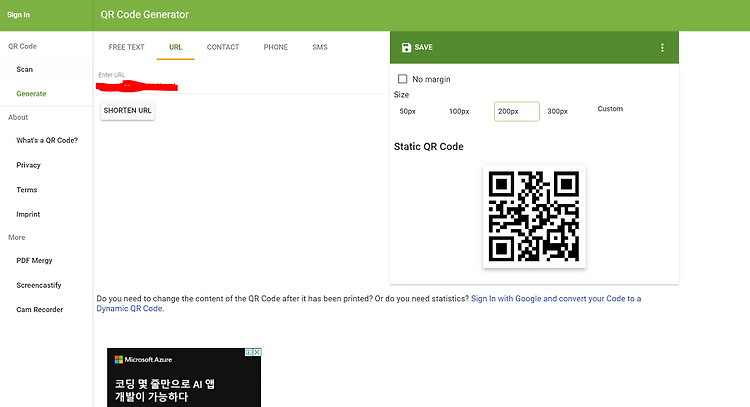Switch to the FREE TEXT tab
Image resolution: width=750 pixels, height=407 pixels.
click(x=126, y=47)
